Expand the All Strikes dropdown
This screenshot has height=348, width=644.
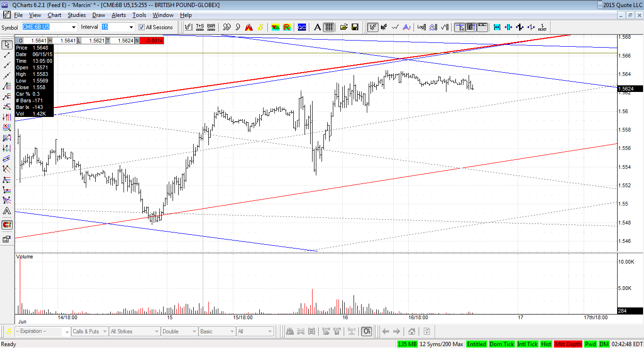pos(134,331)
